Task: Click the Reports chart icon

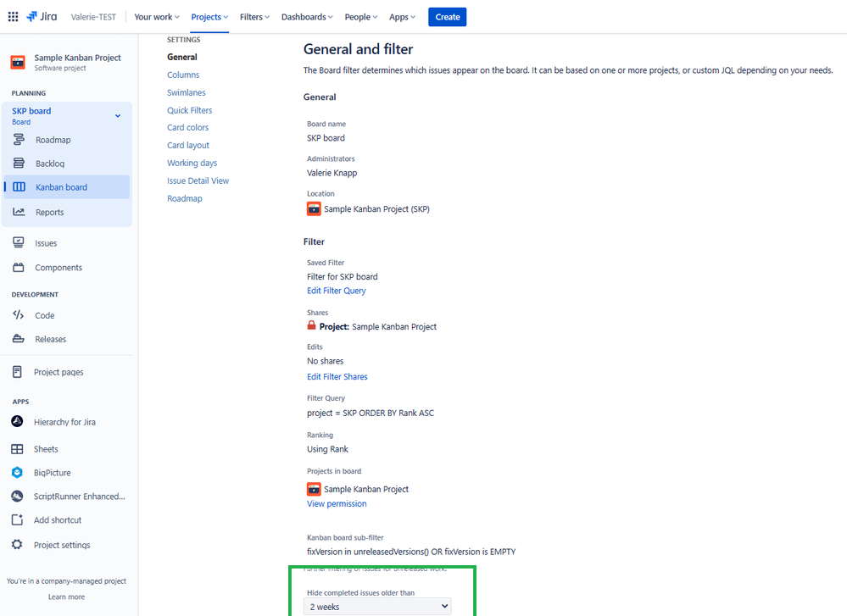Action: tap(19, 212)
